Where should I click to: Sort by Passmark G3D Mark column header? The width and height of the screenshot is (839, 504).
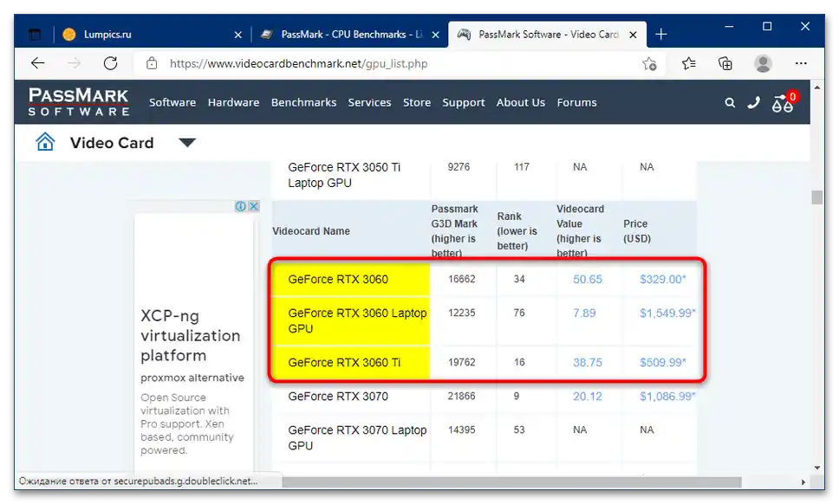point(455,231)
